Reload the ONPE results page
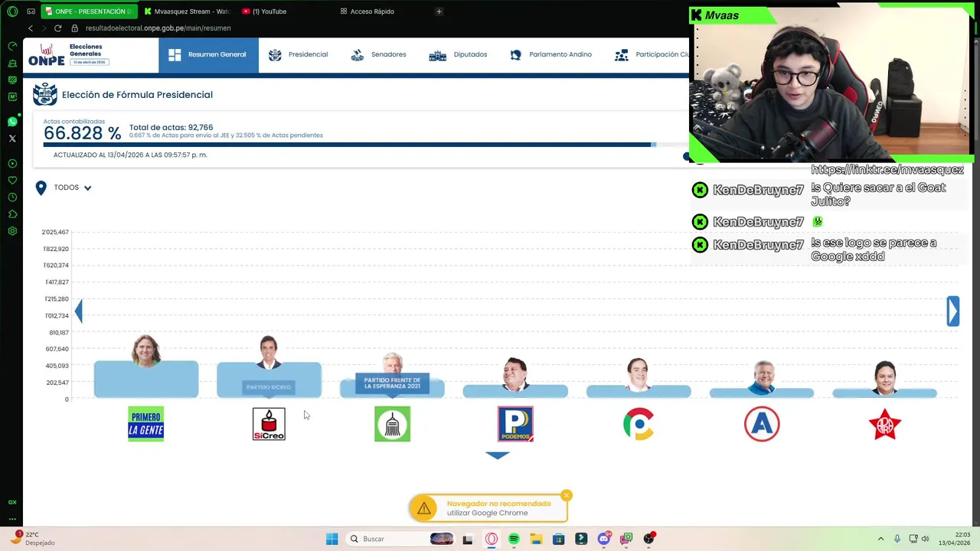This screenshot has width=980, height=551. coord(57,28)
